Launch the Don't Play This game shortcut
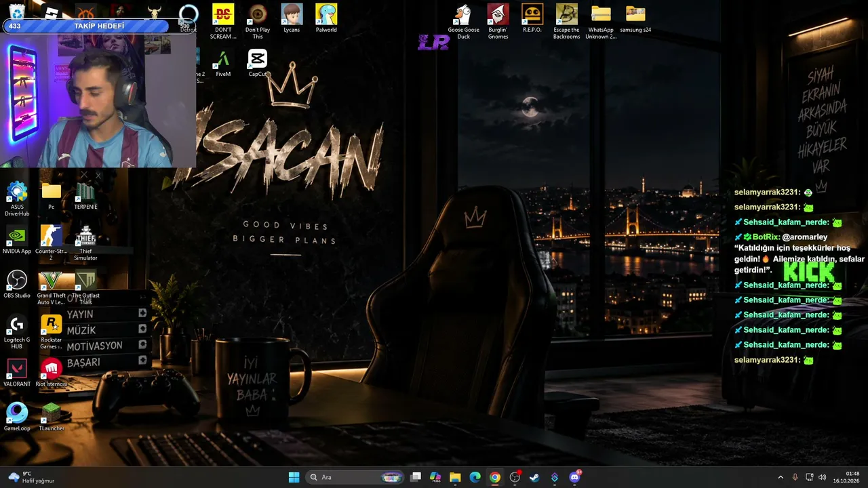 258,21
